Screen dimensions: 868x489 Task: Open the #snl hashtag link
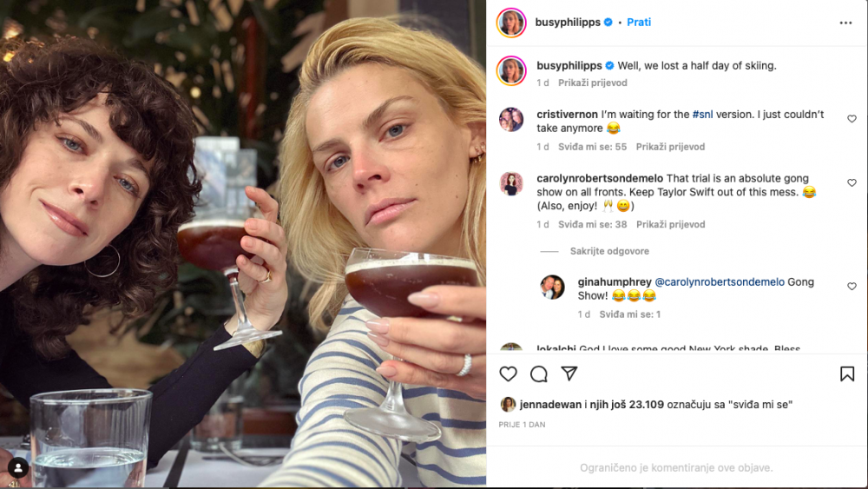(702, 114)
